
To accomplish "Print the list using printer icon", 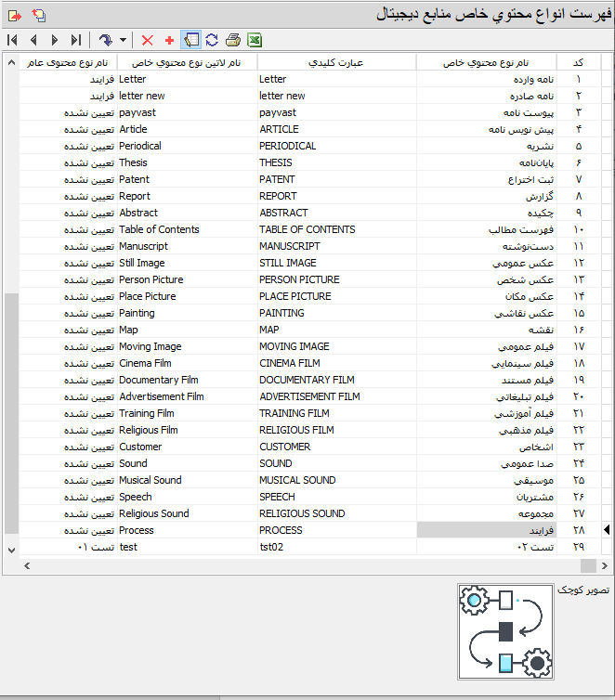I will pos(233,40).
